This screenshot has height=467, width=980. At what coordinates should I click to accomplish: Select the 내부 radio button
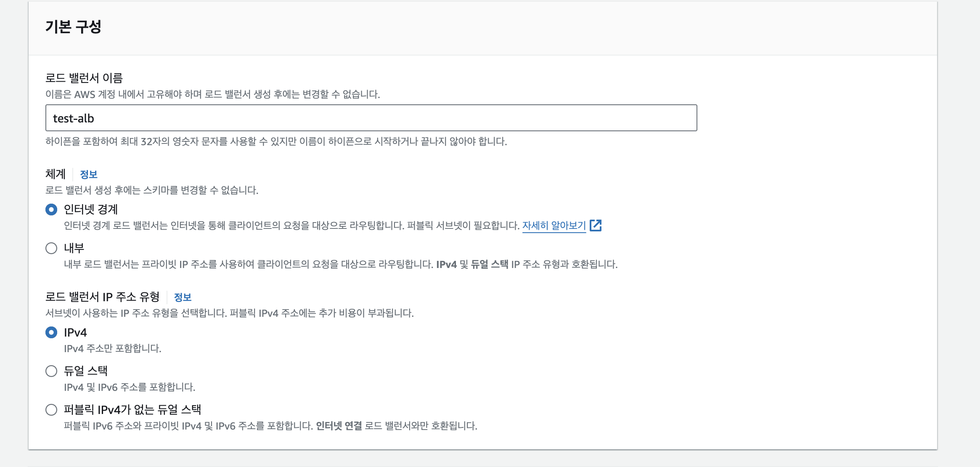(x=51, y=248)
